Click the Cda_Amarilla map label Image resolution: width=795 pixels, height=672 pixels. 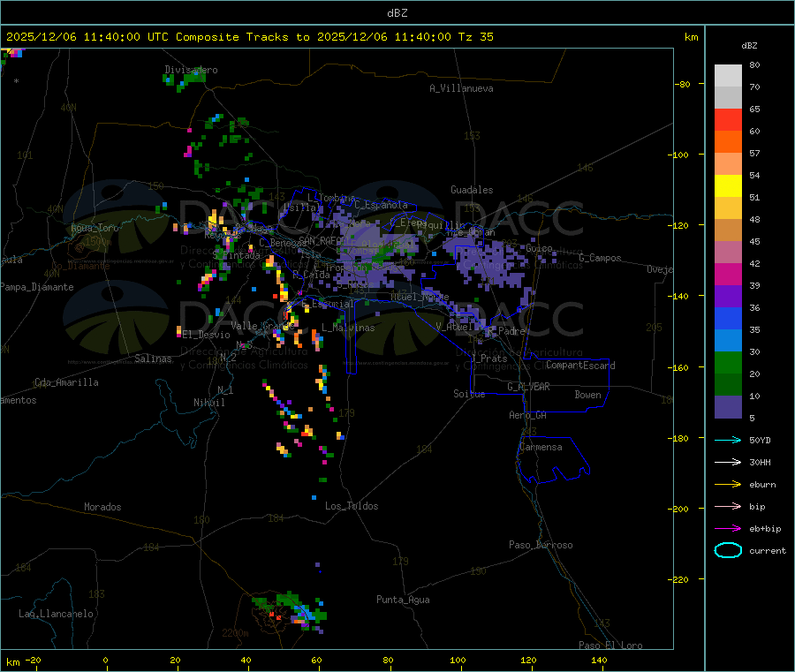[x=66, y=382]
